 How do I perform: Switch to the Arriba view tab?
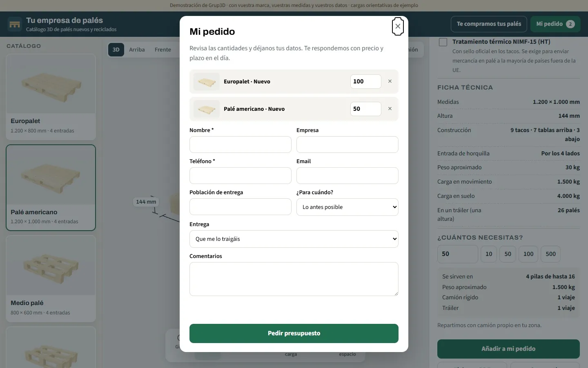(137, 49)
